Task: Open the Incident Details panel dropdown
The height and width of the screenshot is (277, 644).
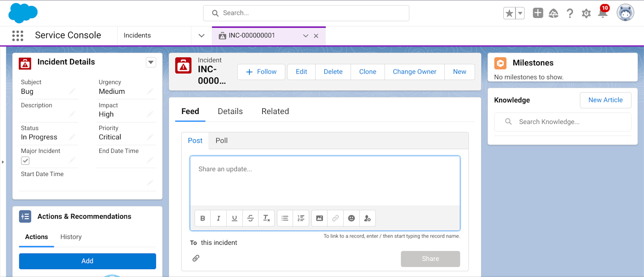Action: 151,62
